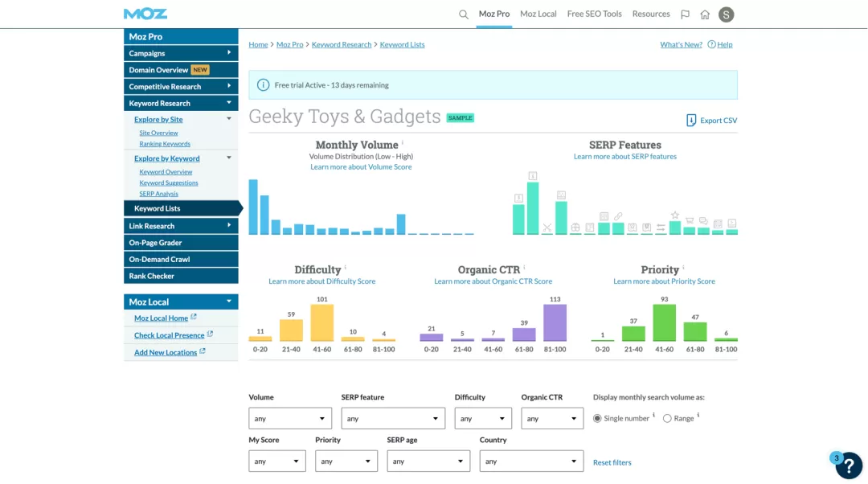Screen dimensions: 868x484
Task: Open the flag notifications icon
Action: coord(685,14)
